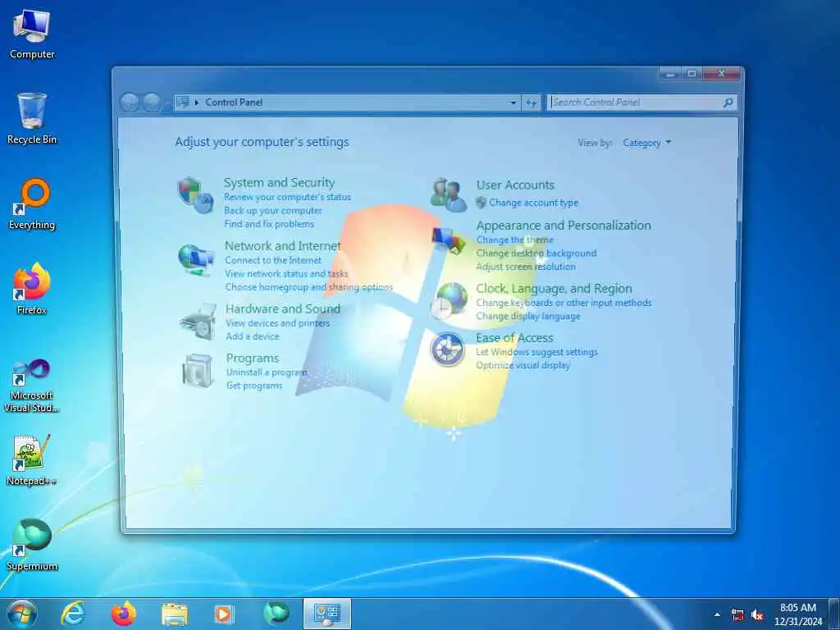Screen dimensions: 840x630
Task: Open the Programs category icon
Action: 198,370
